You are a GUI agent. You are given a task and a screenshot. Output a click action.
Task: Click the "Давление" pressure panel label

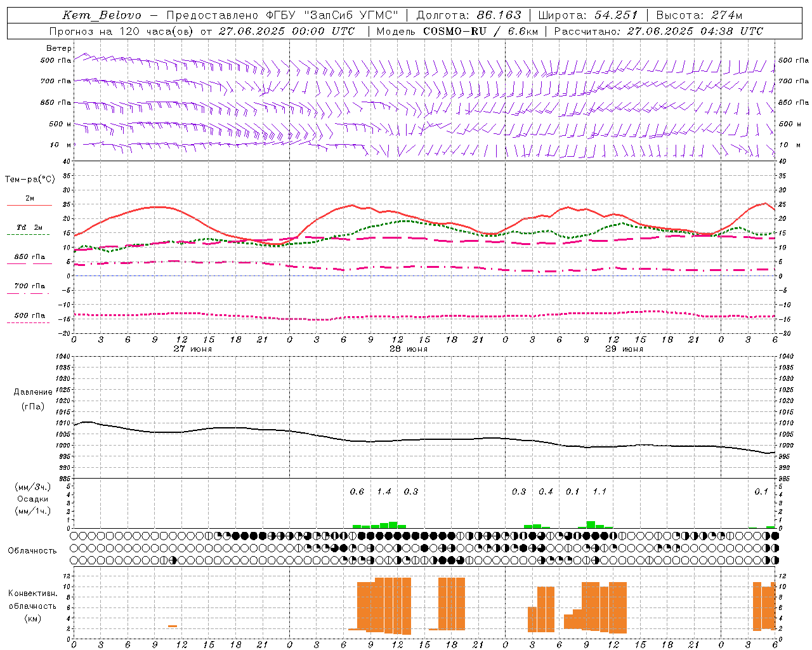33,392
